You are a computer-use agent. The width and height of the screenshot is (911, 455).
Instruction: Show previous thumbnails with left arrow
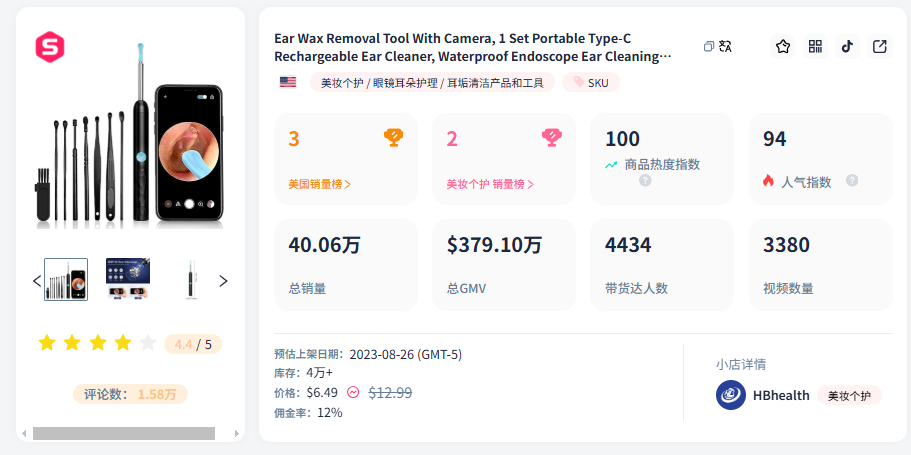point(37,281)
